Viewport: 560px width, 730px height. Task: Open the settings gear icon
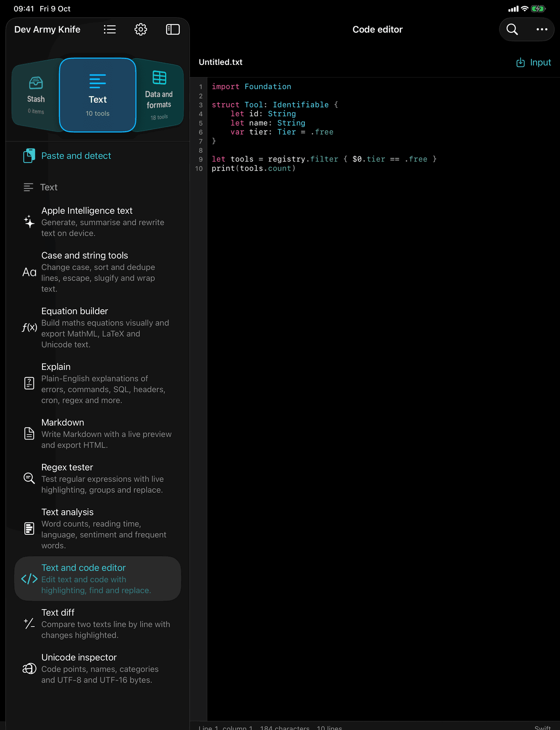point(141,29)
